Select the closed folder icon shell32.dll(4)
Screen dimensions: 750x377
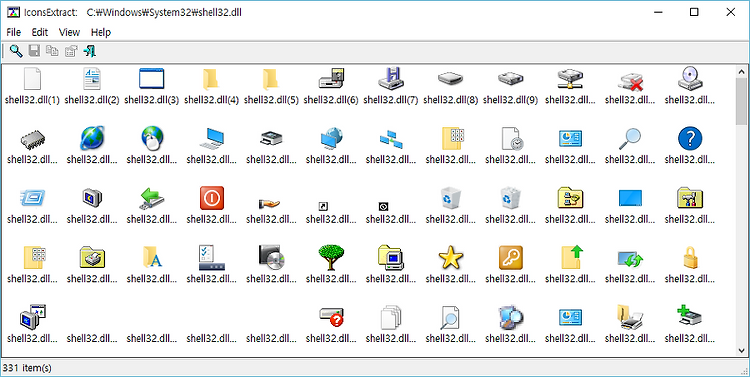211,79
